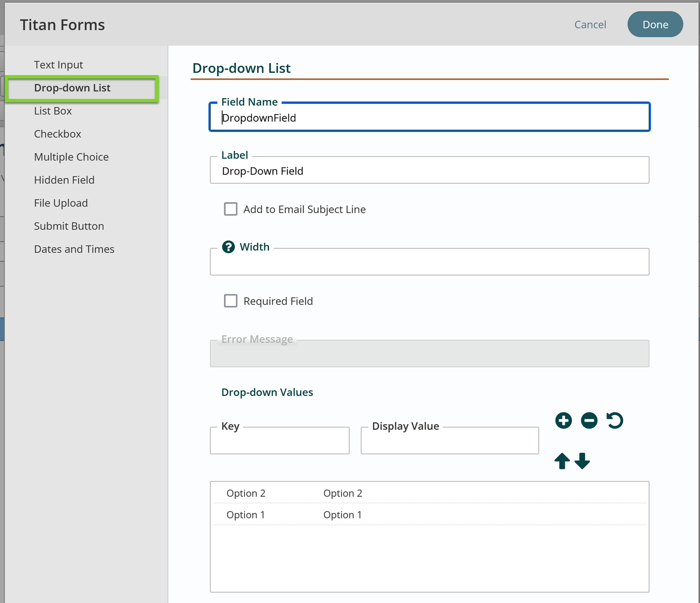The image size is (700, 603).
Task: Select the Option 1 key cell
Action: point(245,515)
